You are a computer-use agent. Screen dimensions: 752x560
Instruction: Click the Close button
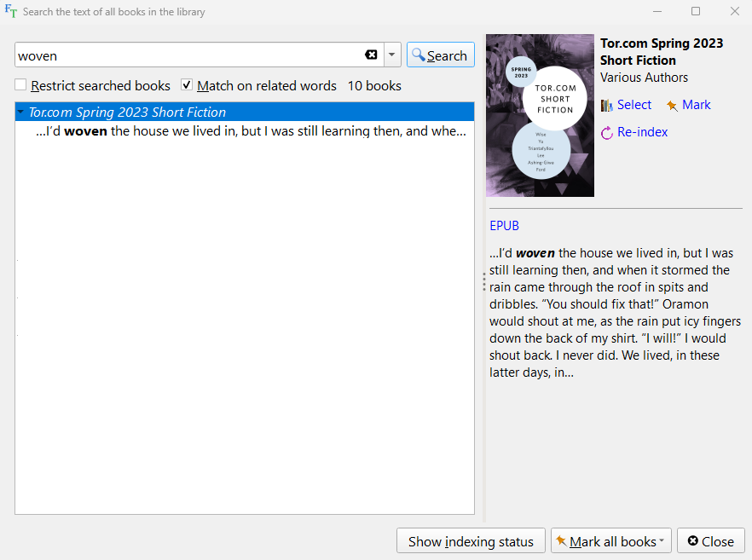click(x=711, y=541)
